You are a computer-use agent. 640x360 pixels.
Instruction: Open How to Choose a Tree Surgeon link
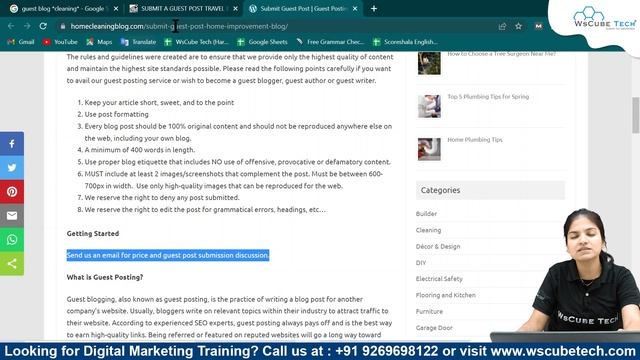coord(502,54)
